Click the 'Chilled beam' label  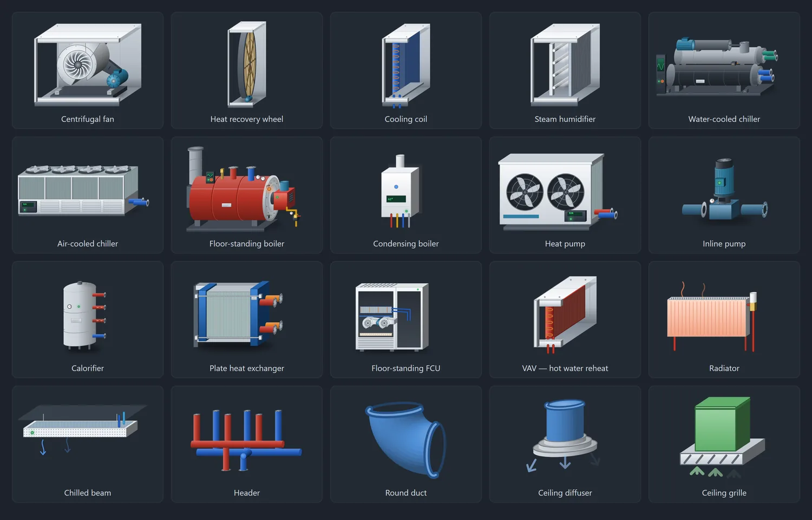(x=88, y=493)
